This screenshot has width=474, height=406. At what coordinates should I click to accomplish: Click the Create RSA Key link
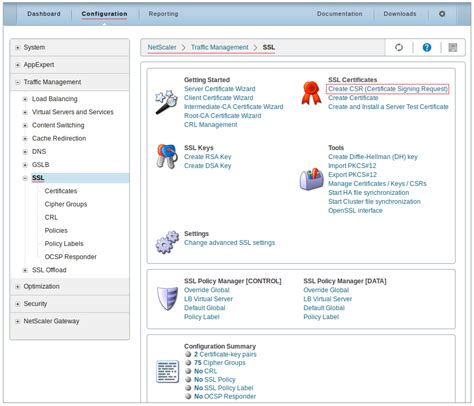pos(208,157)
